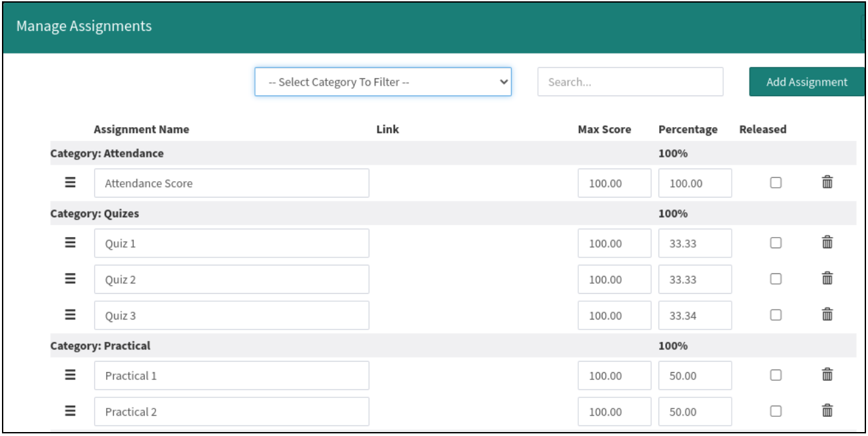The width and height of the screenshot is (868, 436).
Task: Edit Practical 1 percentage field
Action: point(695,375)
